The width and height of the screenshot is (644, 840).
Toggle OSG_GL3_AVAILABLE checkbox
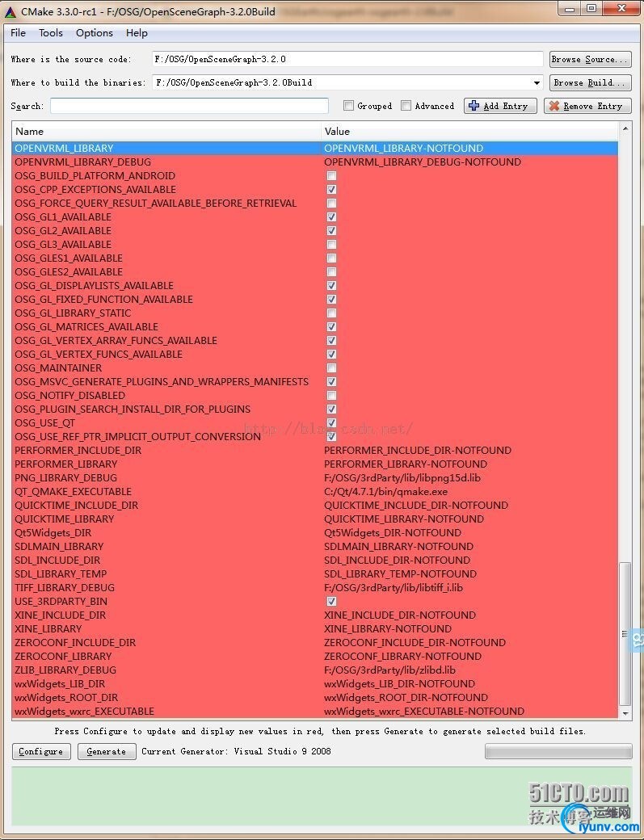click(331, 244)
